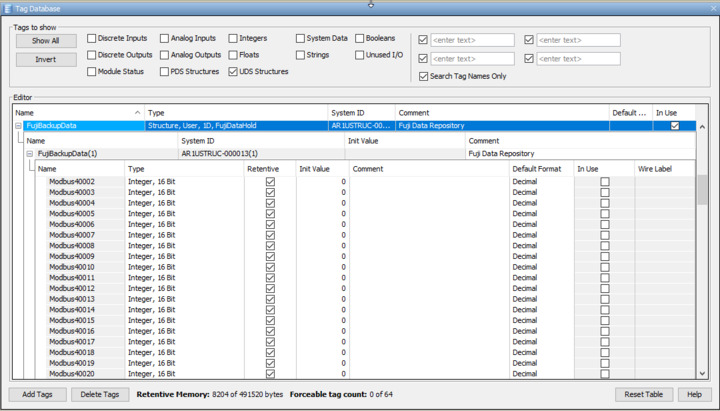Click the System ID column header

click(361, 113)
